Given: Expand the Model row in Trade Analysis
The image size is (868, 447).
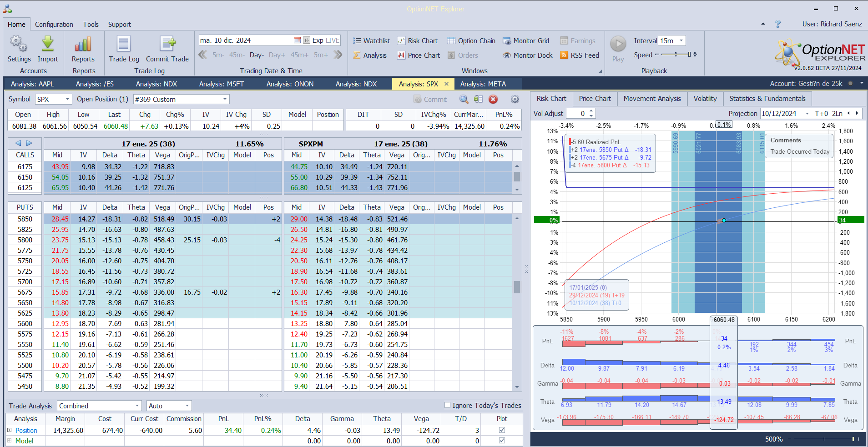Looking at the screenshot, I should point(9,440).
